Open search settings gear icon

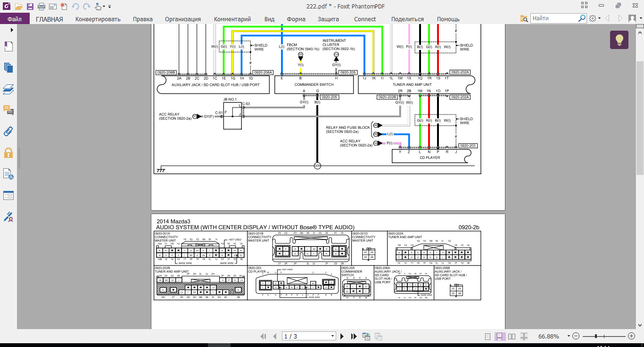(x=593, y=18)
